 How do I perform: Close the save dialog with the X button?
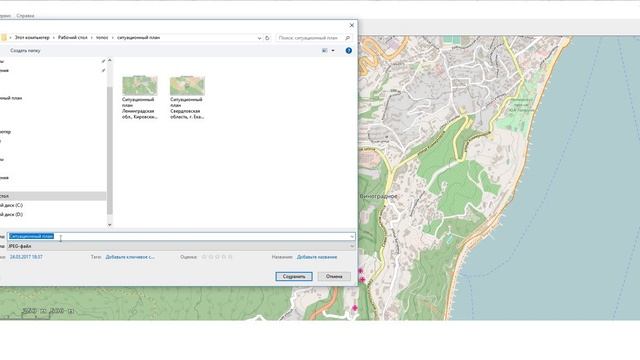[352, 25]
